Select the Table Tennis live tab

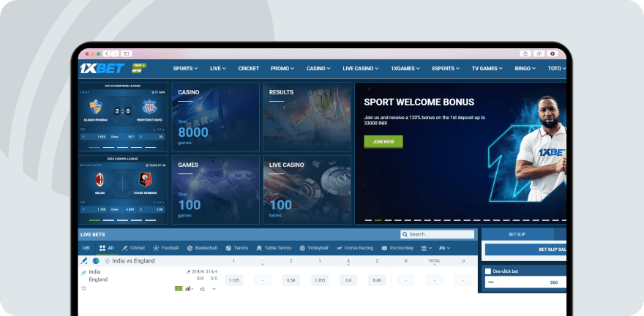(x=274, y=248)
